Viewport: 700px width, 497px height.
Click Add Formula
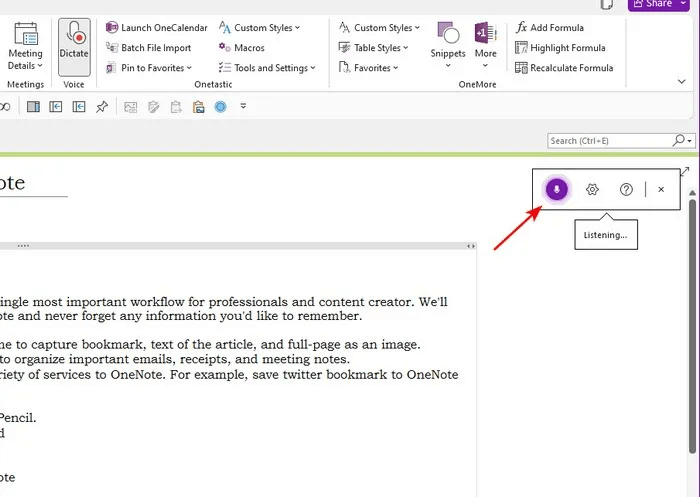point(550,28)
